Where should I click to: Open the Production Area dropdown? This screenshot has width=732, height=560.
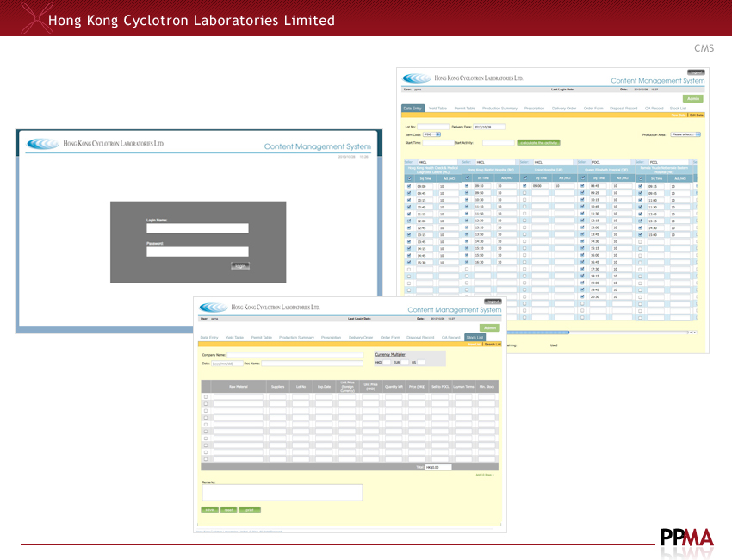[685, 134]
